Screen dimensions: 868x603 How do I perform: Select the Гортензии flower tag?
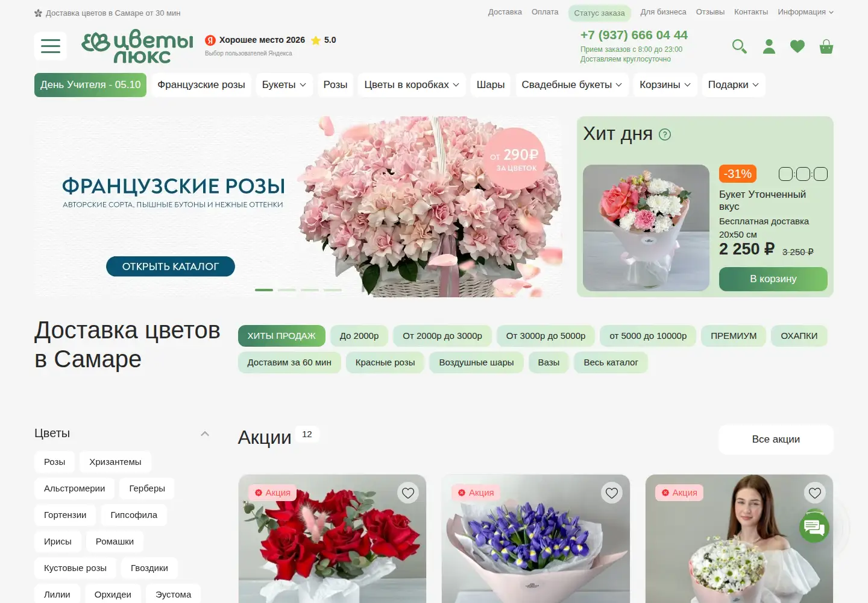click(x=65, y=515)
